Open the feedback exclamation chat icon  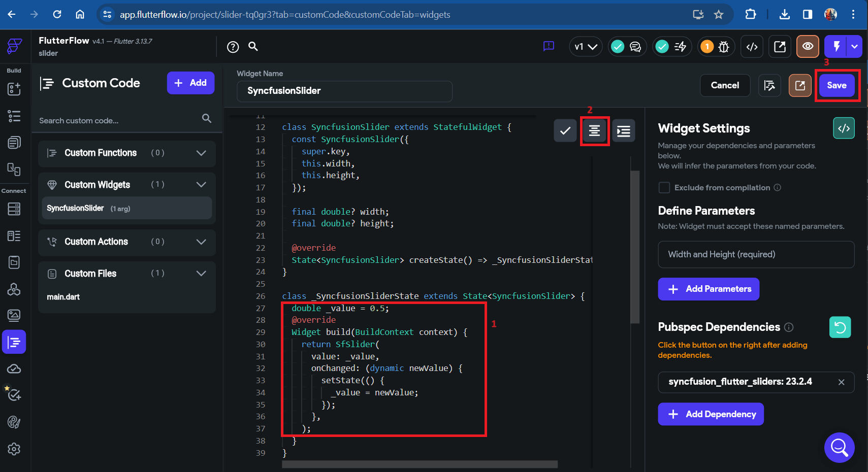tap(549, 47)
